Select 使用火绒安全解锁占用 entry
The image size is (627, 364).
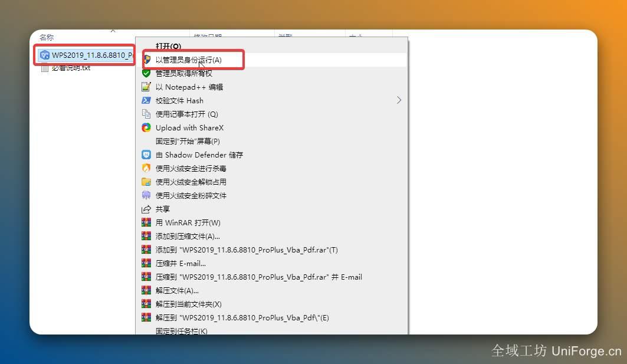click(x=191, y=182)
